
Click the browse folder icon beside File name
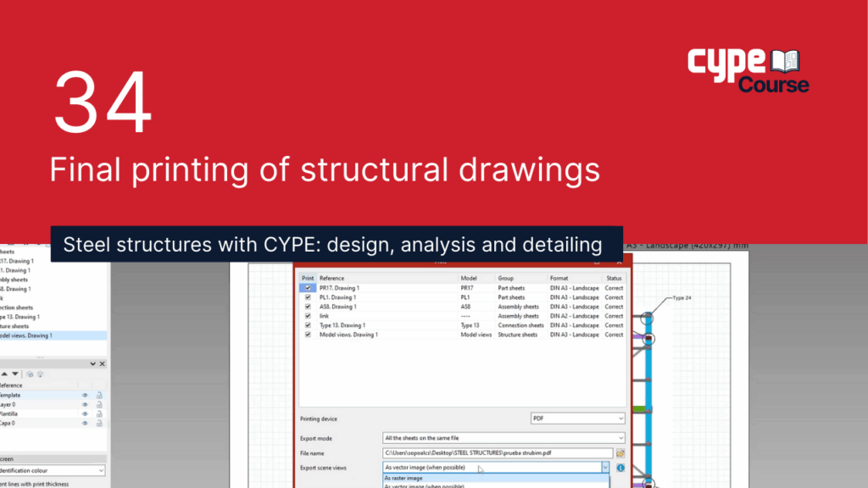coord(620,453)
